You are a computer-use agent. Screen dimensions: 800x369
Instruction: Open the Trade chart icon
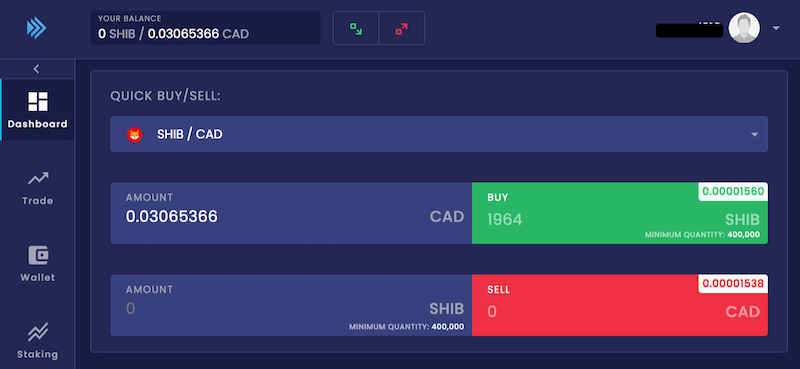coord(38,178)
